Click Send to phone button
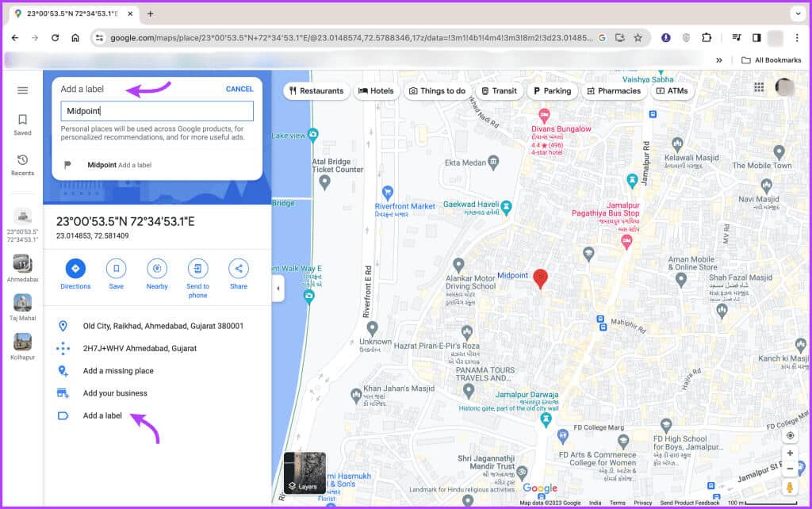 (197, 278)
